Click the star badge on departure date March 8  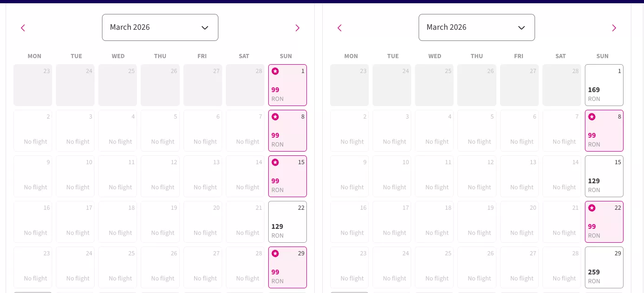[x=275, y=117]
